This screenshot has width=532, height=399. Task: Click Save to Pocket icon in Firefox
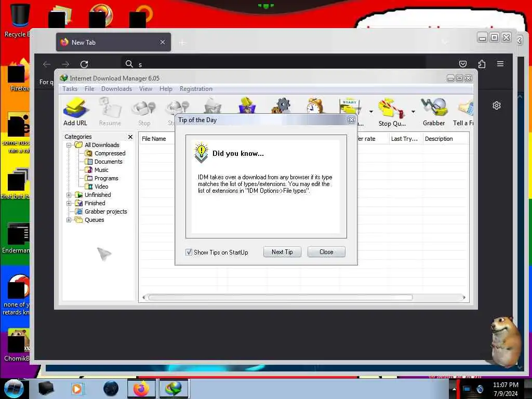[462, 64]
